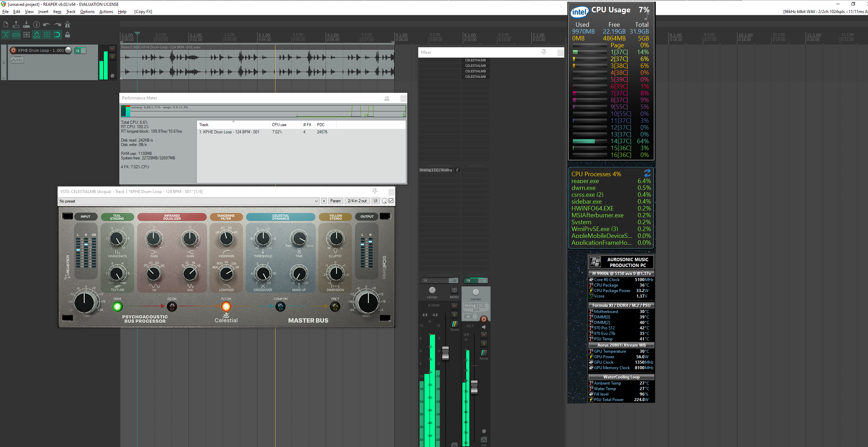Screen dimensions: 868x447
Task: Open the Track menu
Action: tap(71, 12)
